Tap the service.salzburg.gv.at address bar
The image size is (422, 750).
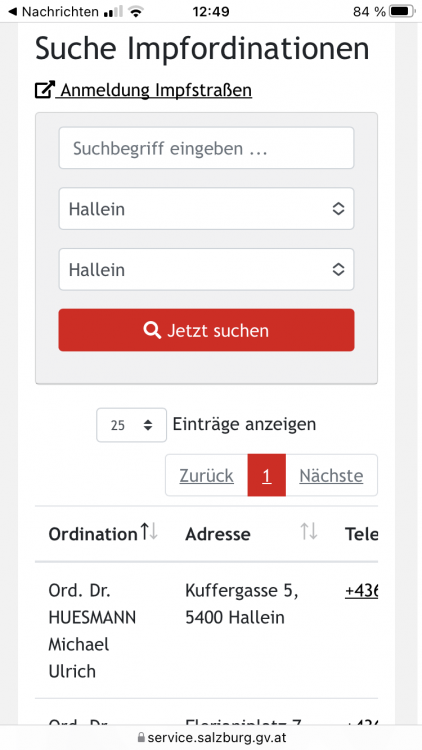211,738
